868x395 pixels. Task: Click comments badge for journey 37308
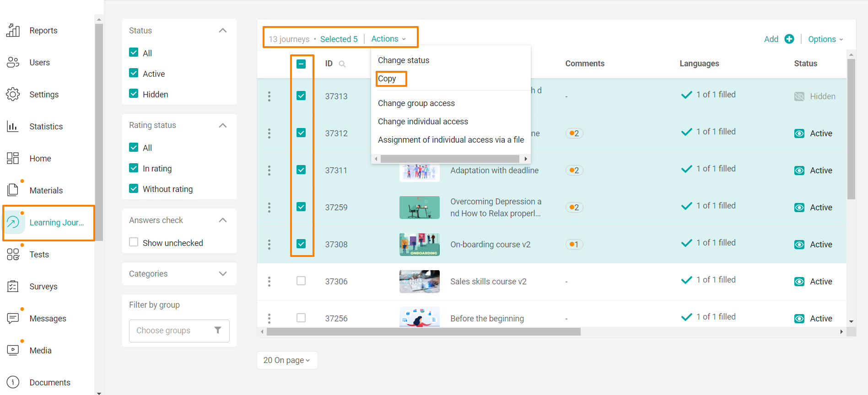coord(574,244)
